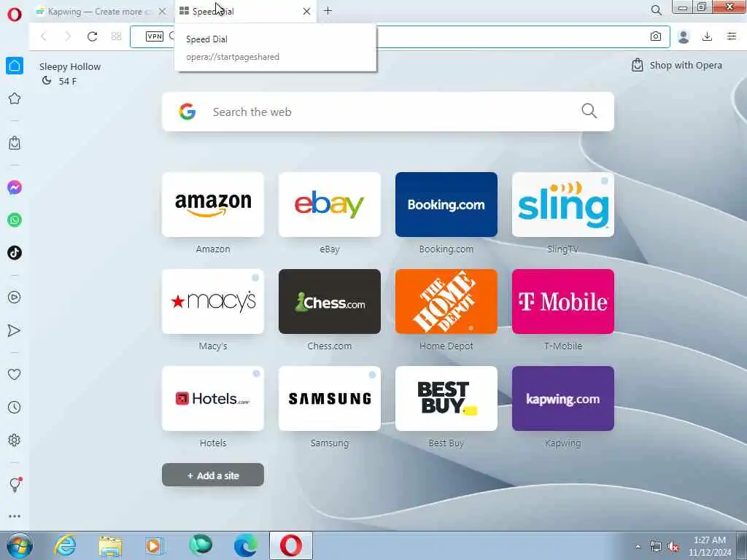Click the back navigation arrow
This screenshot has width=747, height=560.
click(x=43, y=36)
